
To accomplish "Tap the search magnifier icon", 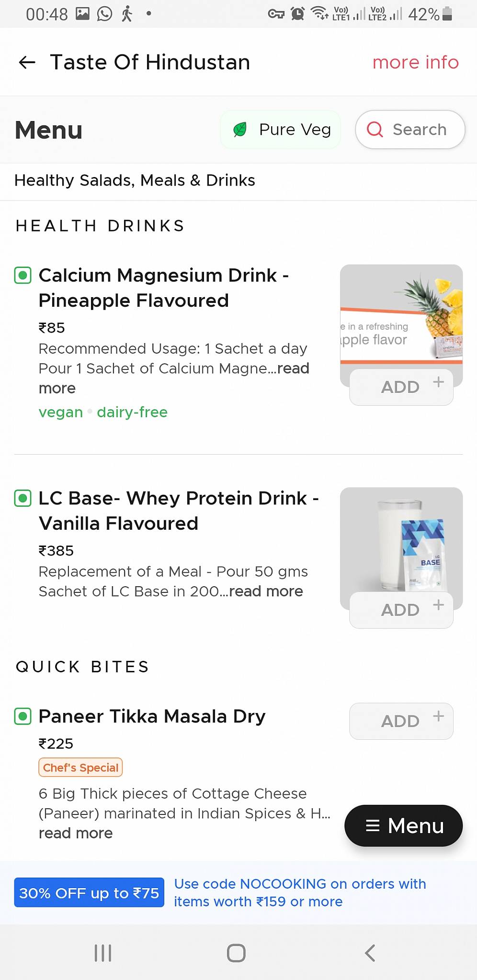I will (375, 129).
